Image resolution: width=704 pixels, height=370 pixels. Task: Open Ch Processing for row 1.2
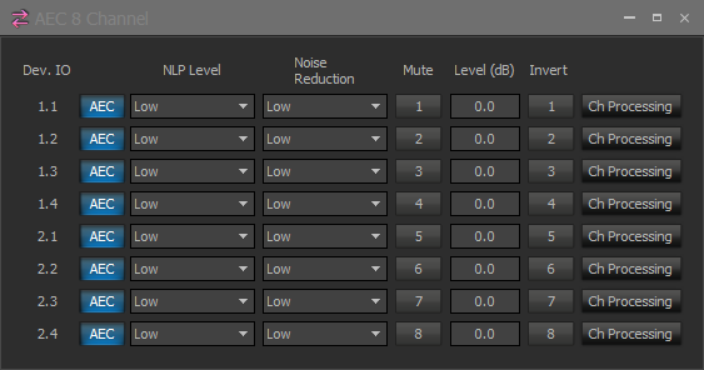631,139
